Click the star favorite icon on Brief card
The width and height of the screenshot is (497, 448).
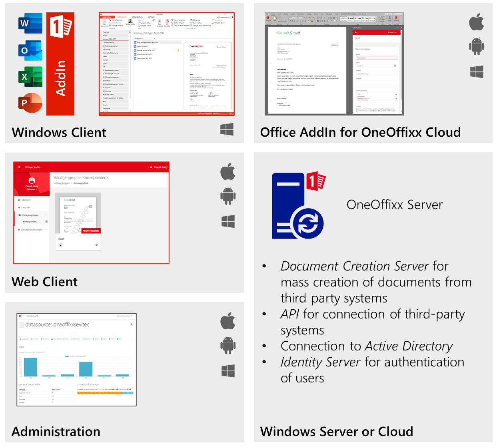point(61,245)
